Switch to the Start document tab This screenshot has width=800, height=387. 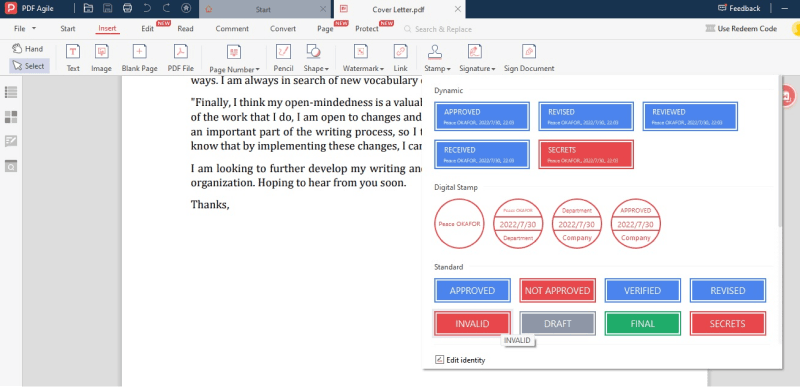(263, 9)
